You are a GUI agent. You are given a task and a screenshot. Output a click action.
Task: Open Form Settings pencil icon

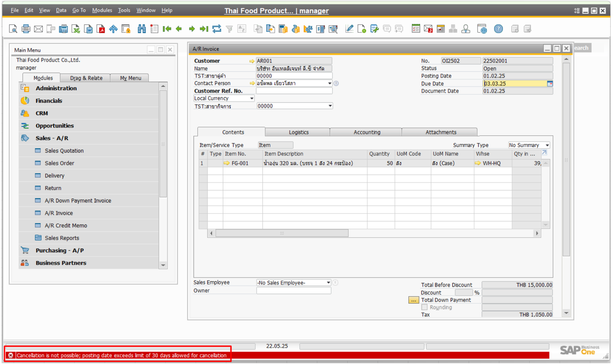tap(349, 29)
